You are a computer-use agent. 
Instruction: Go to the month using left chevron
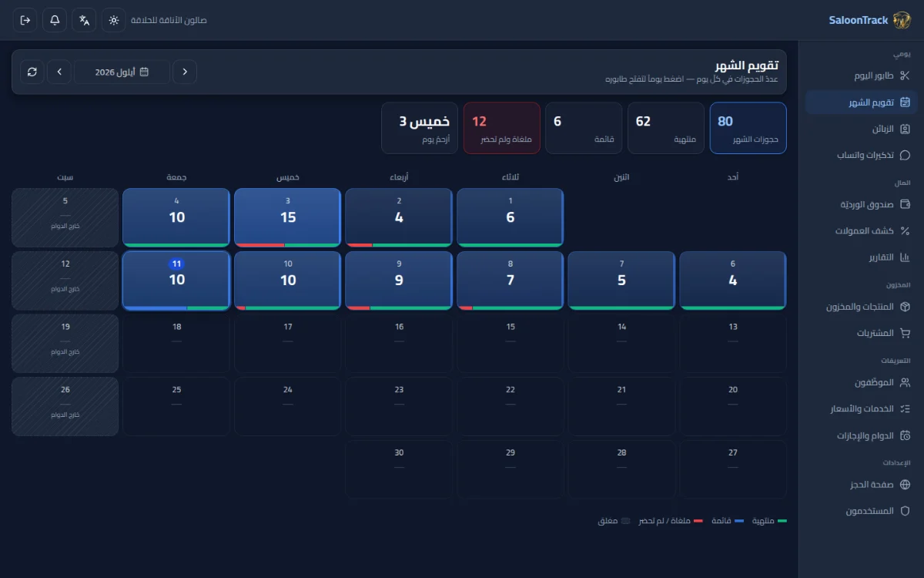(x=59, y=72)
